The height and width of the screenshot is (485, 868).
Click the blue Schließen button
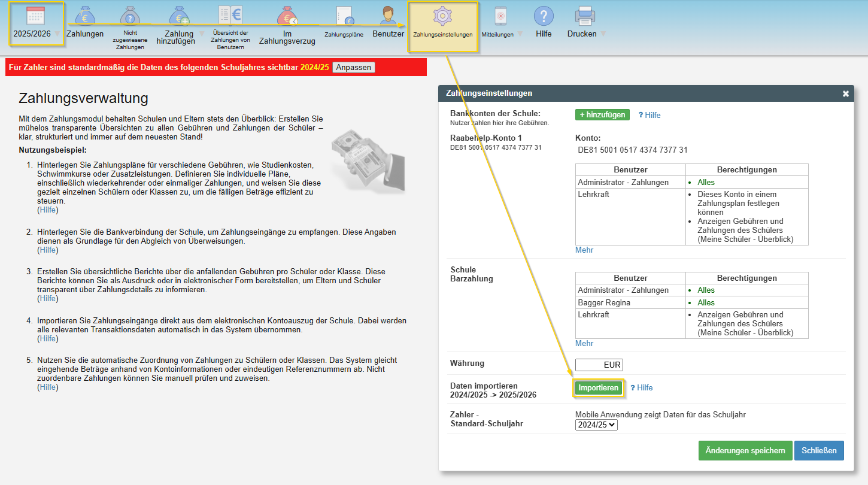point(819,451)
